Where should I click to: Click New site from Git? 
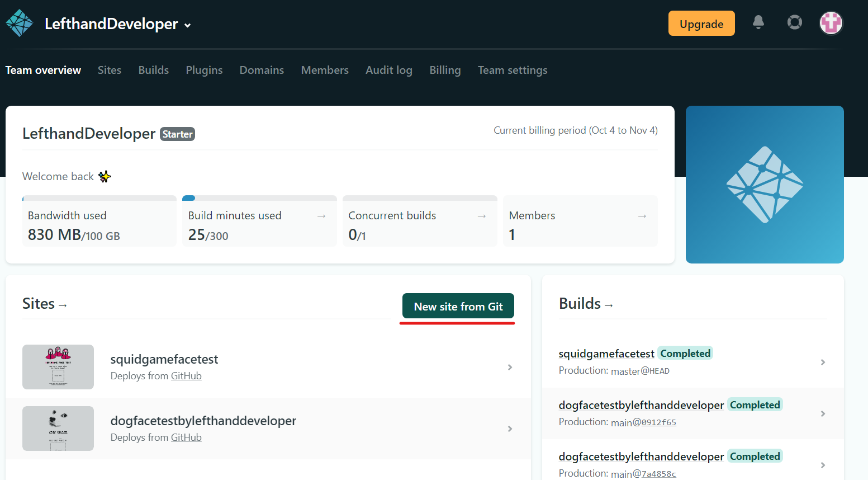tap(458, 306)
